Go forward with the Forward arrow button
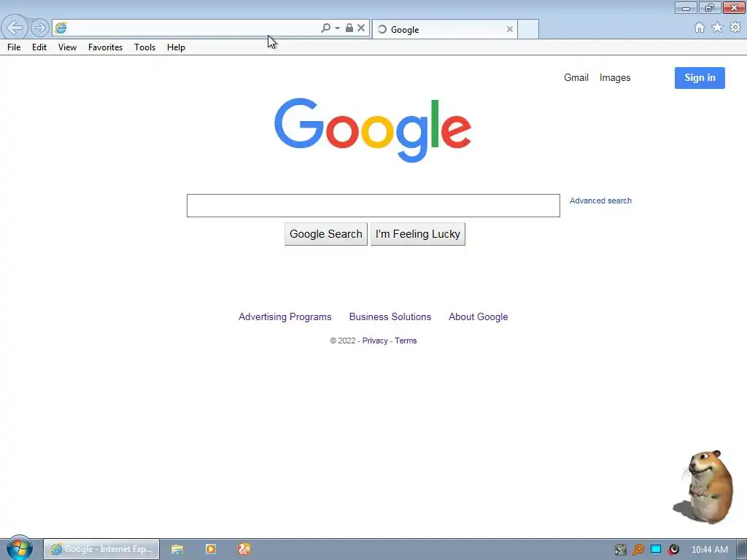Viewport: 747px width, 560px height. click(x=40, y=28)
